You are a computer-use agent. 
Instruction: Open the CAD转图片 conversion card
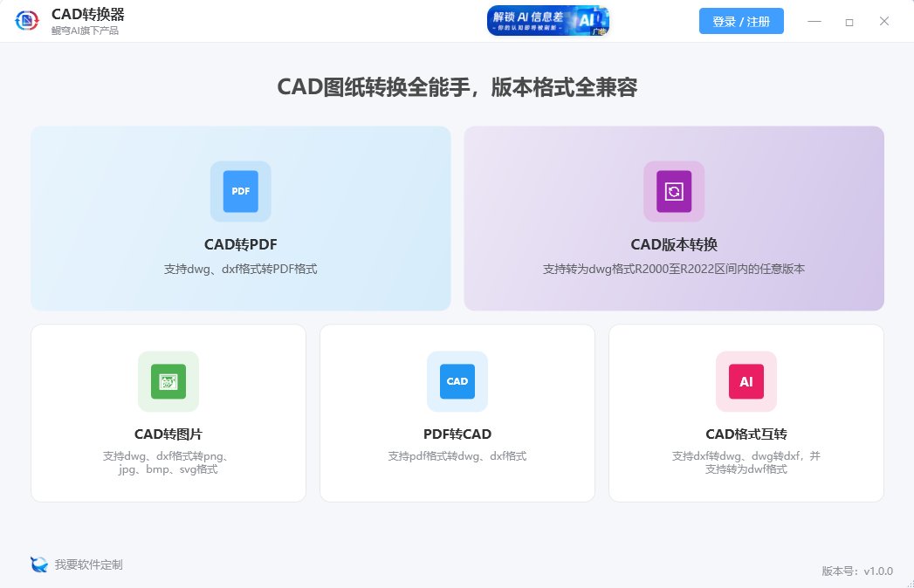(168, 413)
